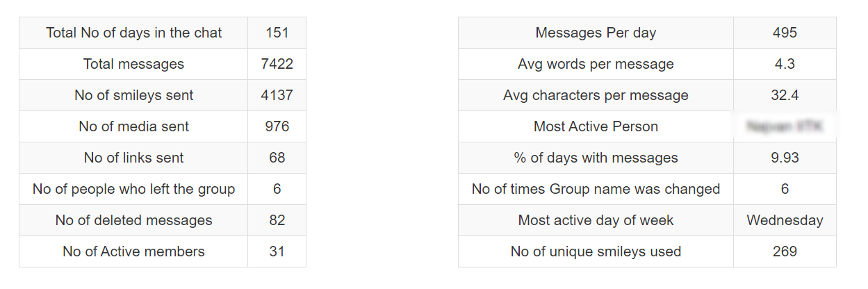Click the avg characters value 32.4
The width and height of the screenshot is (868, 289).
[785, 95]
